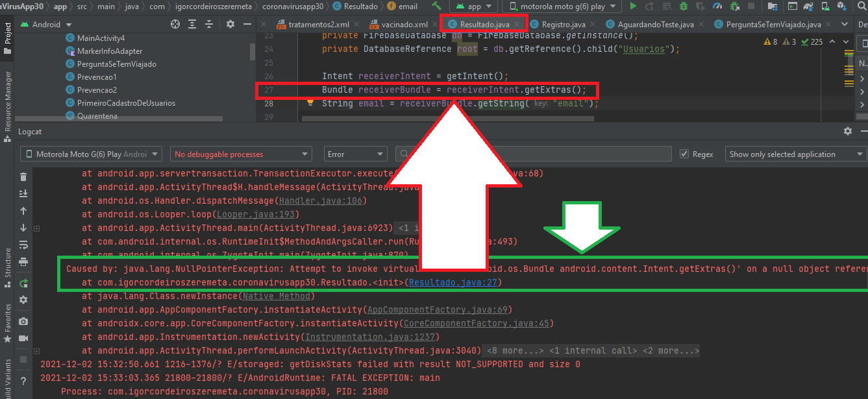The image size is (868, 399).
Task: Open Logcat device dropdown Motorola Moto G(6) Play
Action: coord(92,154)
